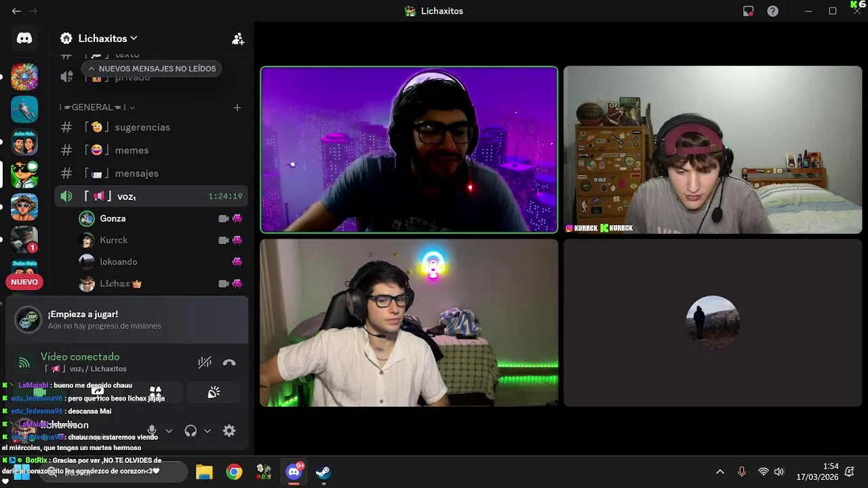Jump to NUEVOS MENSAJES NO LEÍDOS

tap(151, 68)
